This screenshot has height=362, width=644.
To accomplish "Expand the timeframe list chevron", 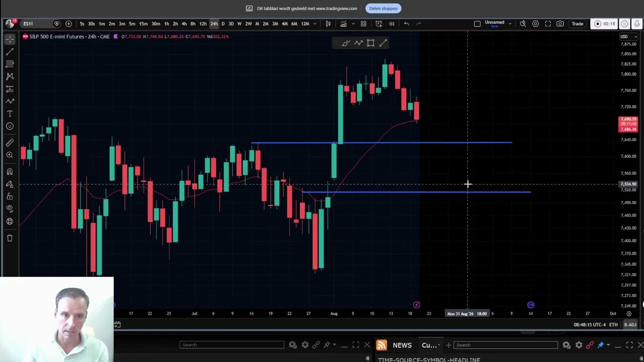I will [315, 24].
